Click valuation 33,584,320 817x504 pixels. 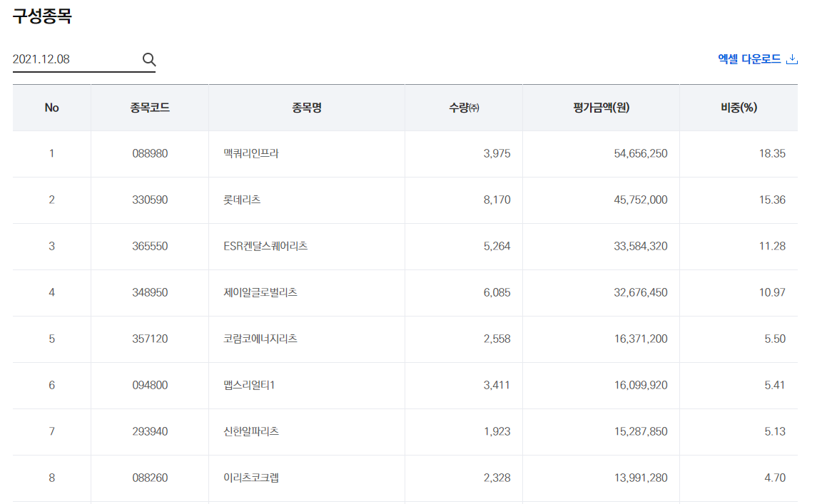(640, 246)
